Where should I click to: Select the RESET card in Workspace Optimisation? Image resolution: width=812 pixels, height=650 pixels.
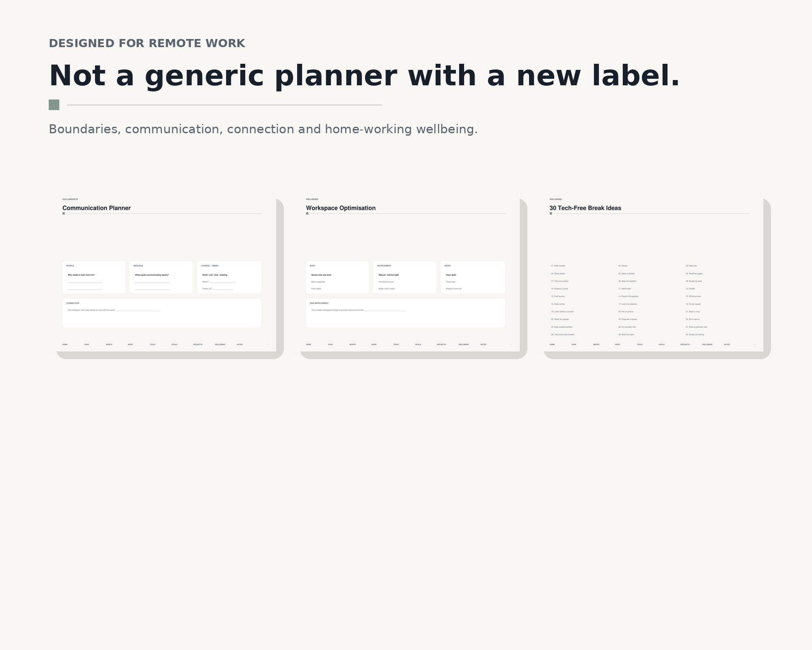click(473, 277)
